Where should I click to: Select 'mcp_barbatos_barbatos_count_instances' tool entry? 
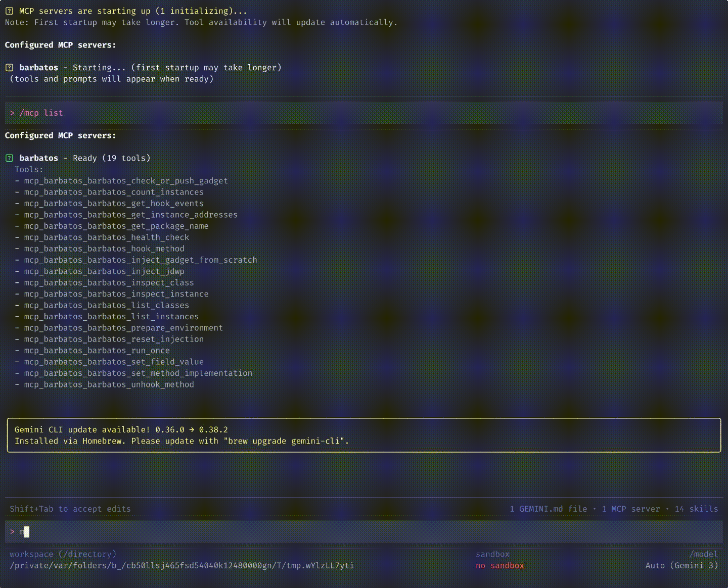click(114, 192)
